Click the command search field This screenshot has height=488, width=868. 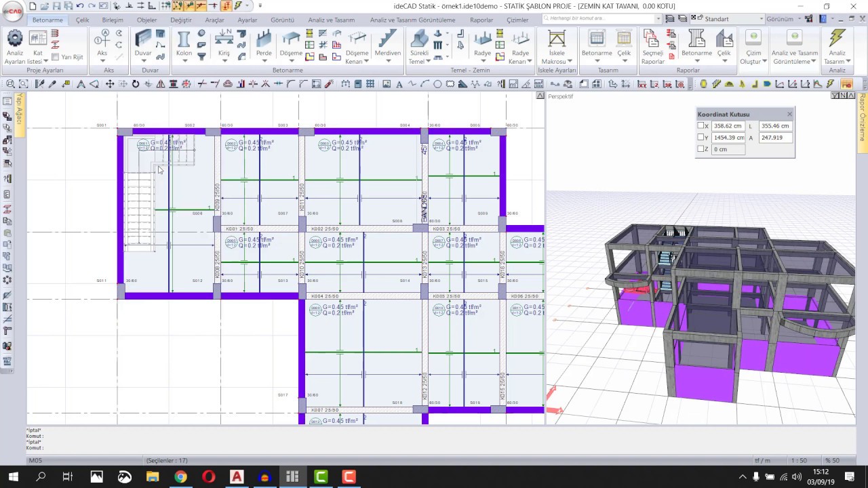[600, 19]
